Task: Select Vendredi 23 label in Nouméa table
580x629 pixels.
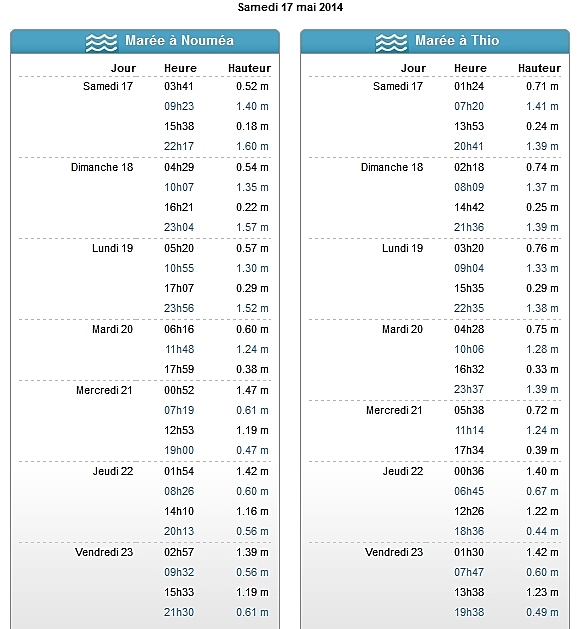Action: (104, 552)
